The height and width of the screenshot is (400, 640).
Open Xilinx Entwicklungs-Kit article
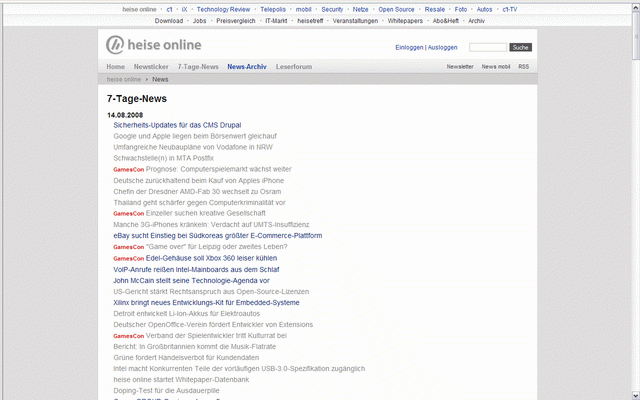click(x=207, y=302)
